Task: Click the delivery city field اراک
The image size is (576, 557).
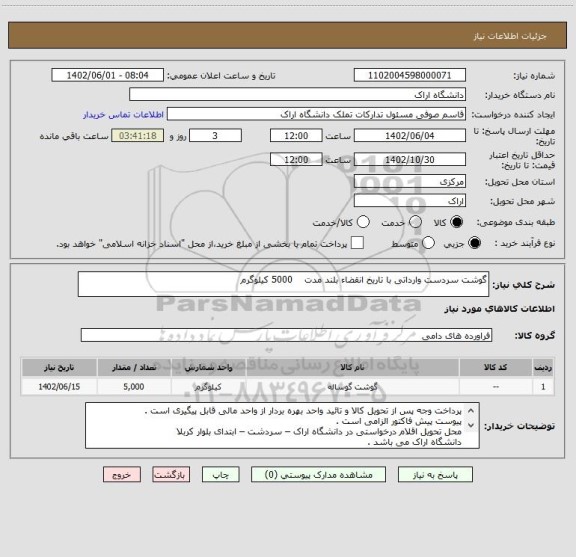Action: pos(410,201)
